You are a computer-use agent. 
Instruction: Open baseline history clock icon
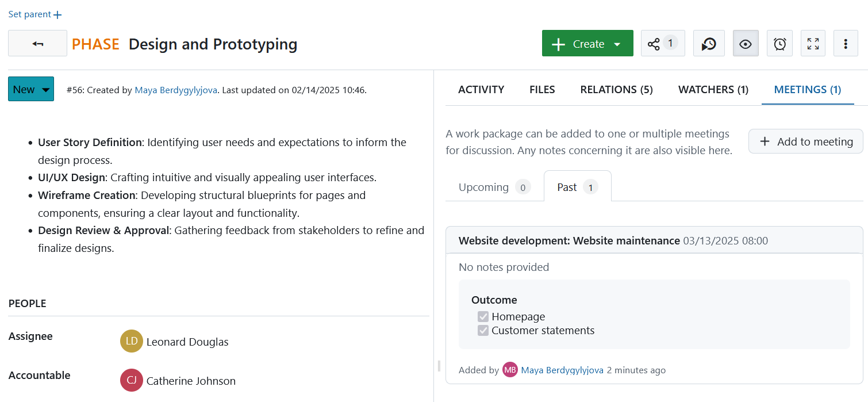click(708, 44)
